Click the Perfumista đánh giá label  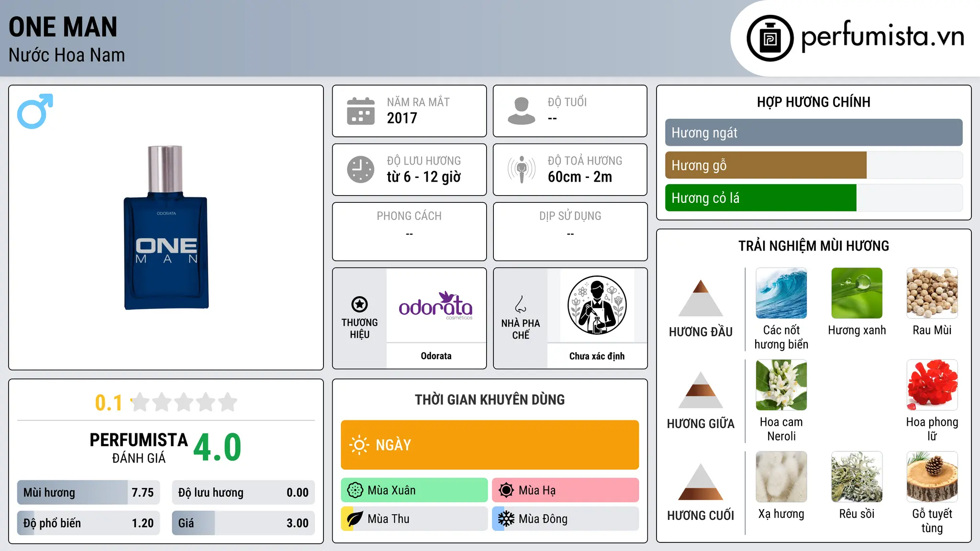pos(139,448)
